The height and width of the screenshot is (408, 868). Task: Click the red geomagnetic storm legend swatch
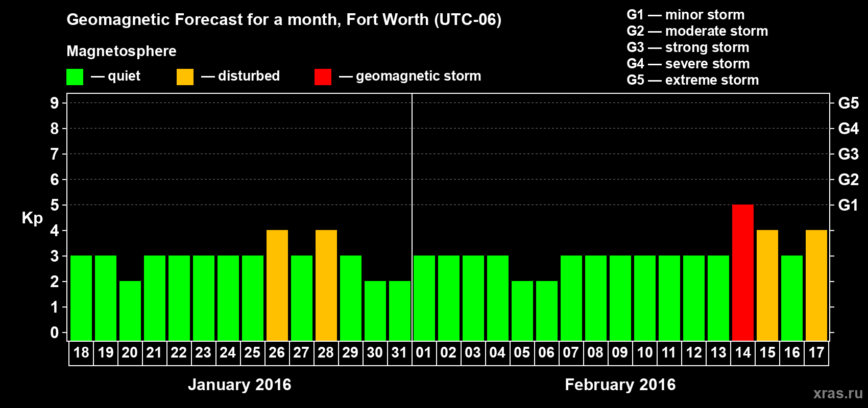[x=323, y=77]
